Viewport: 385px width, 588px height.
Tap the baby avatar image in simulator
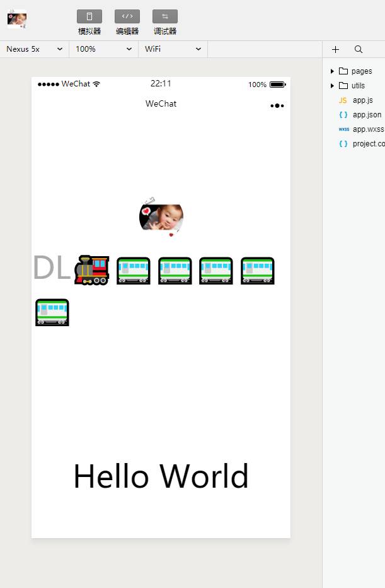pyautogui.click(x=161, y=217)
